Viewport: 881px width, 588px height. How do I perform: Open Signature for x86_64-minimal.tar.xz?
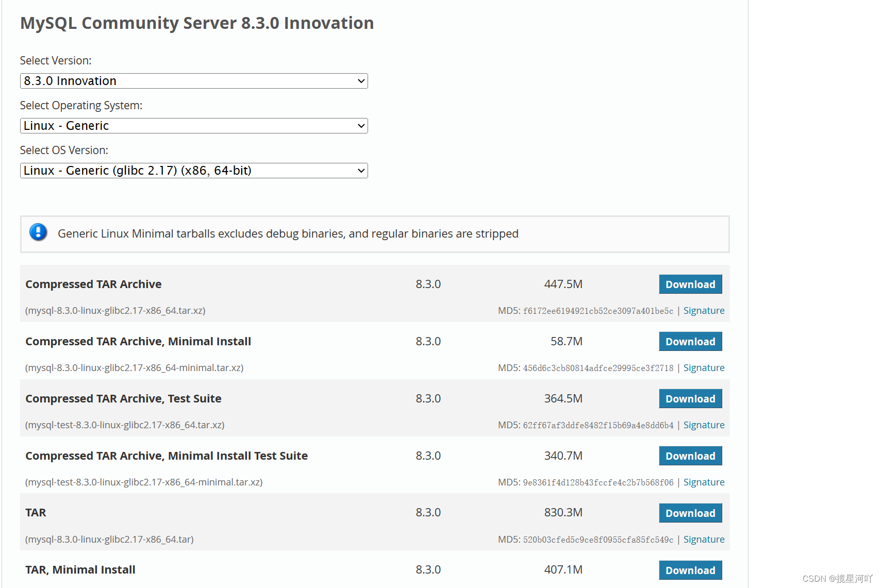click(x=704, y=368)
